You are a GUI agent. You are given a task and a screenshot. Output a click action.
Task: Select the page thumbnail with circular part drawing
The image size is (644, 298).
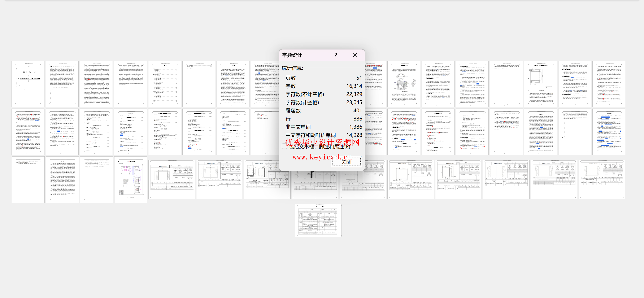click(404, 84)
